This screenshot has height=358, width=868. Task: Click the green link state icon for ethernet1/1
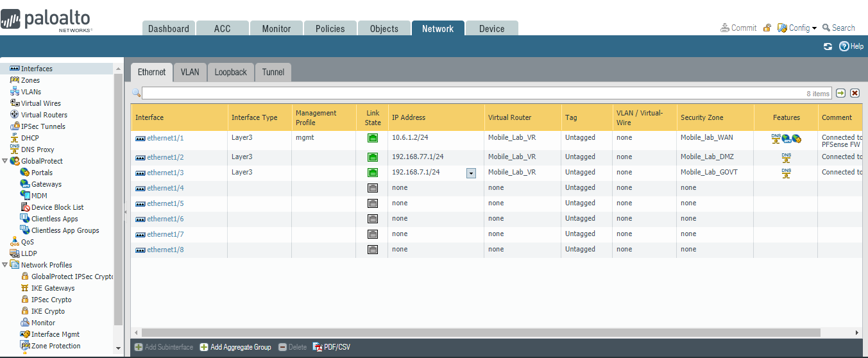click(373, 138)
